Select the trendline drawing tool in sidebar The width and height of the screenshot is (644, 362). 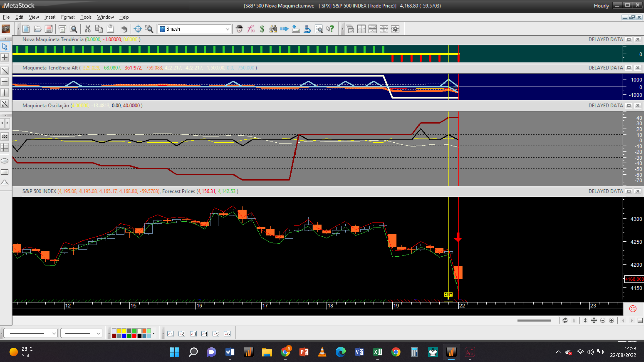click(x=5, y=70)
